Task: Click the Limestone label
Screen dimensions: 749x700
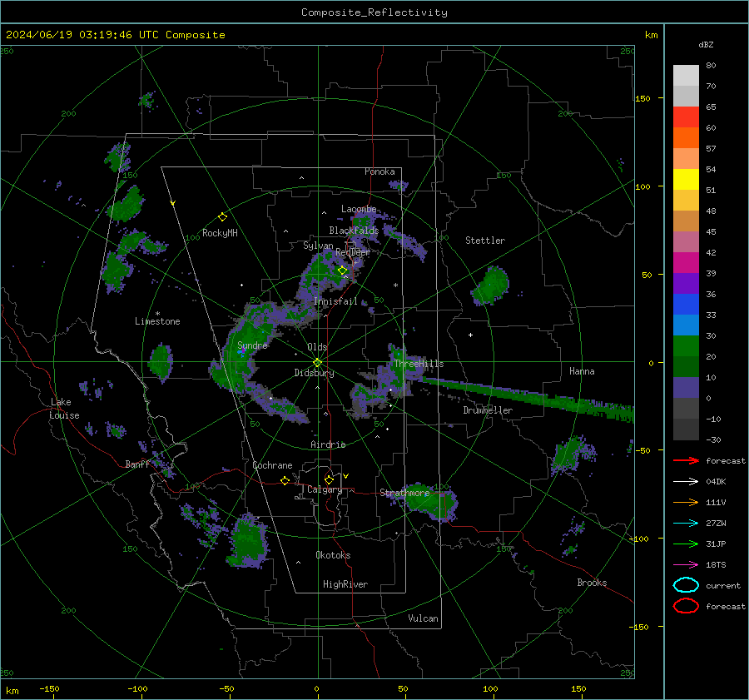Action: [157, 321]
